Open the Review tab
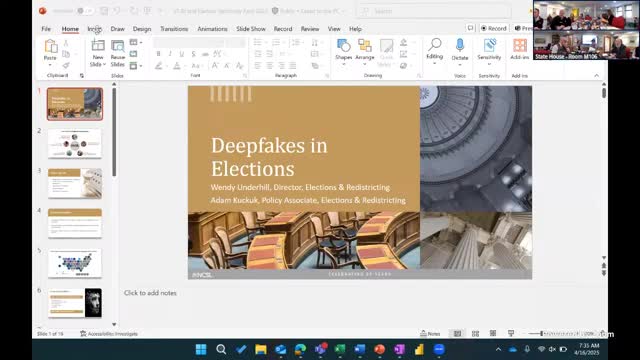This screenshot has height=360, width=640. pyautogui.click(x=310, y=29)
